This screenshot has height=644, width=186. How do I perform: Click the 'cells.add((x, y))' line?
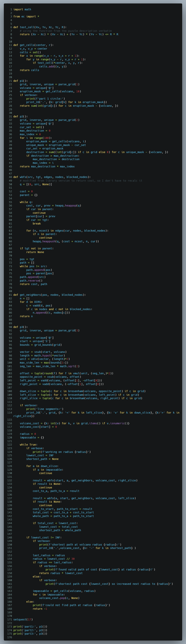pos(53,66)
